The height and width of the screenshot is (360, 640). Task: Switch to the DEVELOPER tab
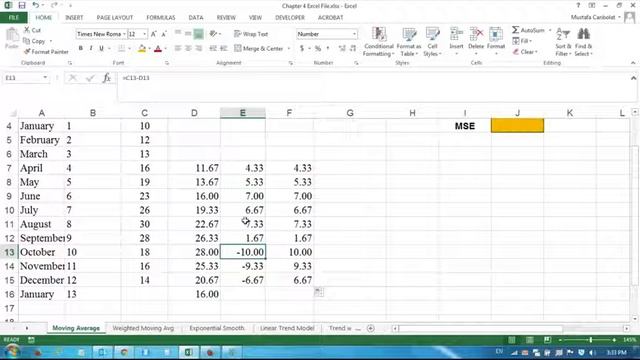[290, 18]
